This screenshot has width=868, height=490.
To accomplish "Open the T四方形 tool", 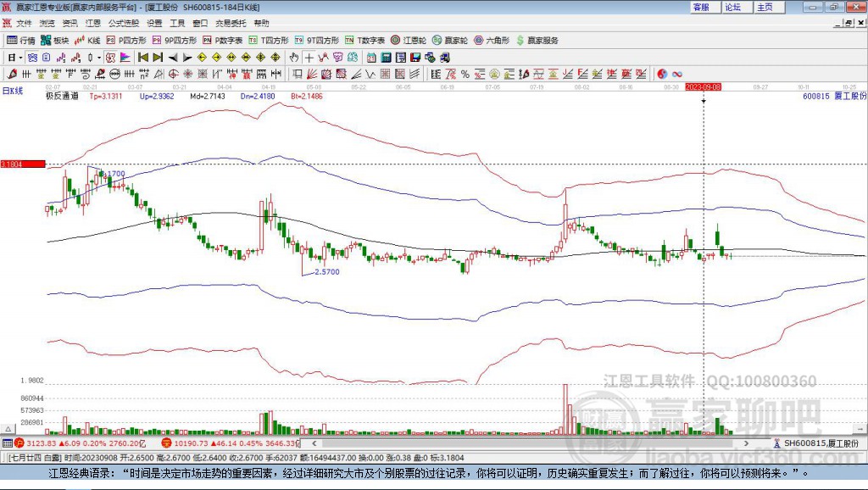I will point(269,41).
